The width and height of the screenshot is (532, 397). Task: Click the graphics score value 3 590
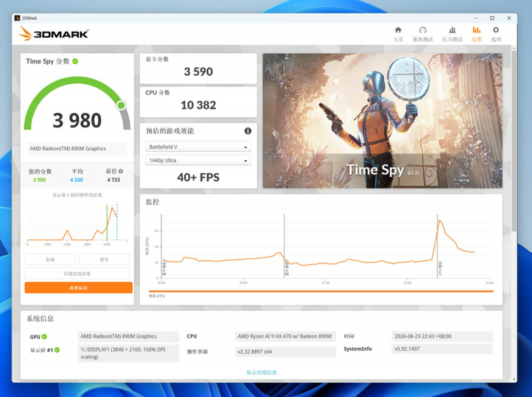click(x=198, y=71)
